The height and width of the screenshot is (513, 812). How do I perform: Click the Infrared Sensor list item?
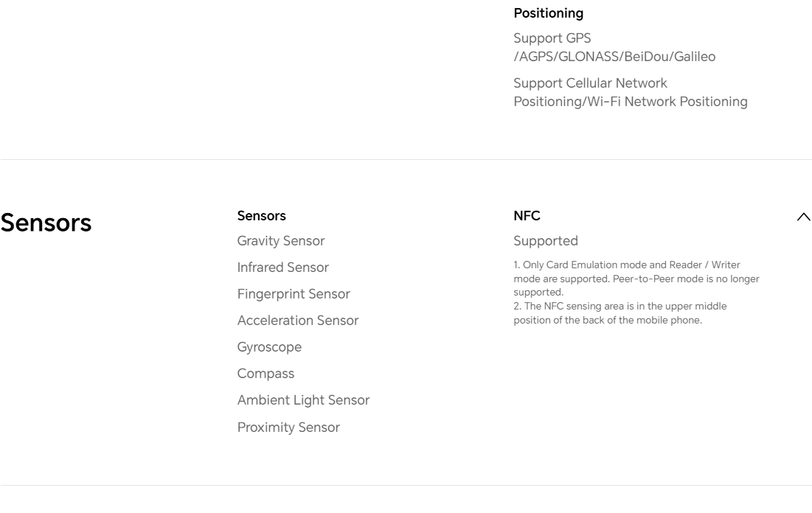click(x=282, y=268)
